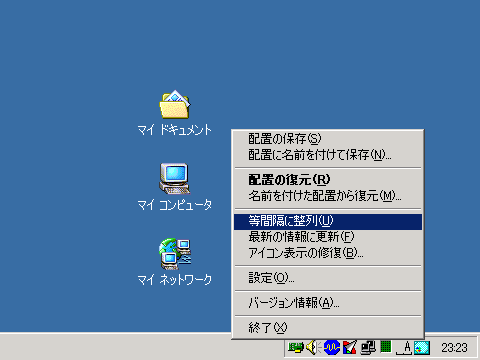Open アイコン表示の修復(B)... menu entry
The width and height of the screenshot is (480, 360).
point(328,253)
